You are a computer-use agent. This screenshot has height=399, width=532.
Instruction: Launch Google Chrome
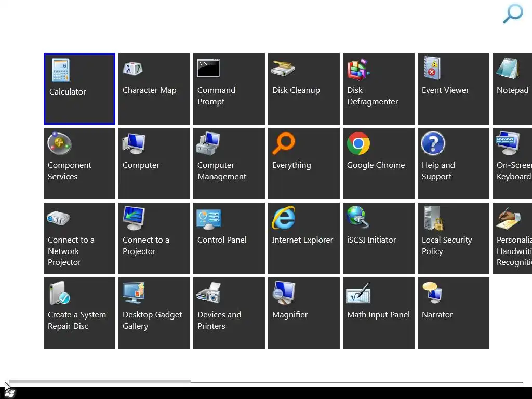(x=379, y=164)
